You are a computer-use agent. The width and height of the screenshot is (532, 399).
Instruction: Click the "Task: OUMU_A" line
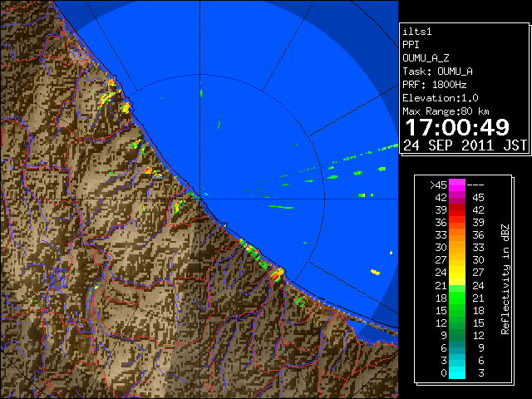(437, 71)
